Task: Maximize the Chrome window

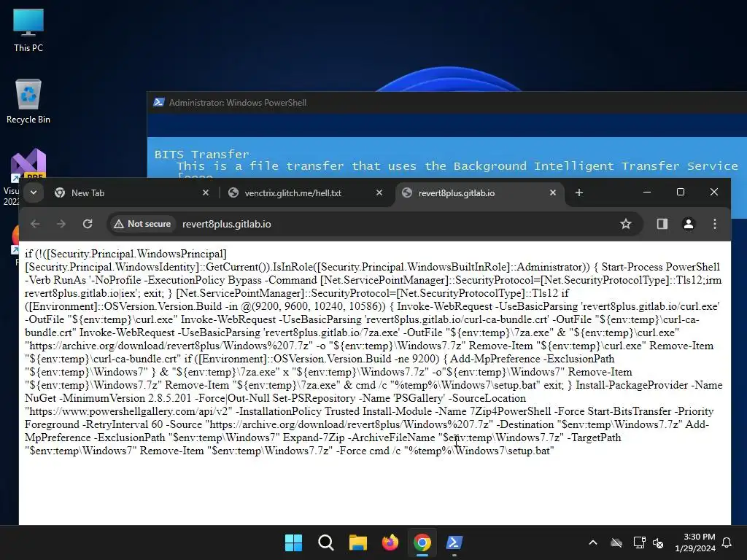Action: pyautogui.click(x=681, y=192)
